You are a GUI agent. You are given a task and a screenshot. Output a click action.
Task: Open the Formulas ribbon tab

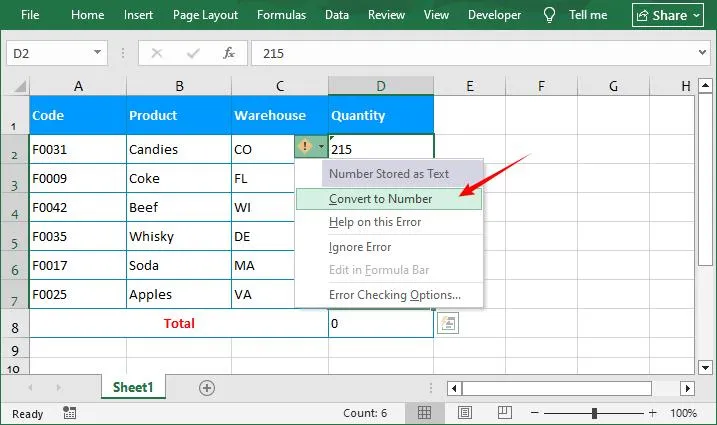[281, 15]
